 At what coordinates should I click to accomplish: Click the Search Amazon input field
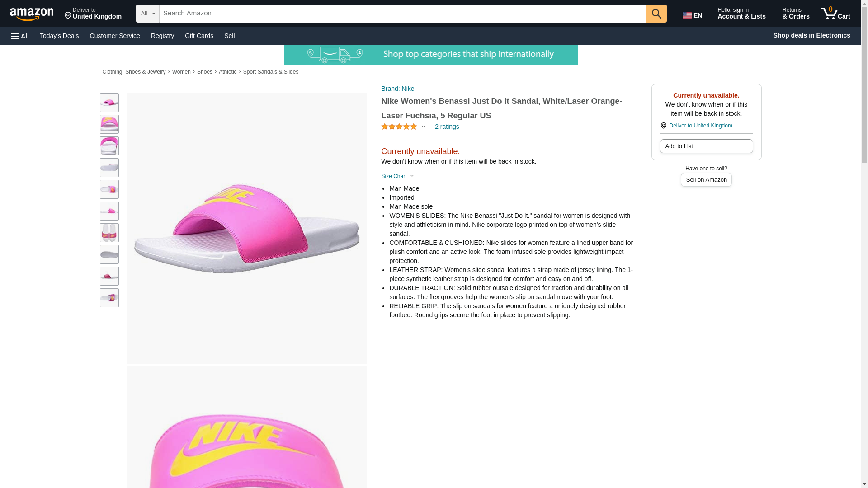point(402,14)
